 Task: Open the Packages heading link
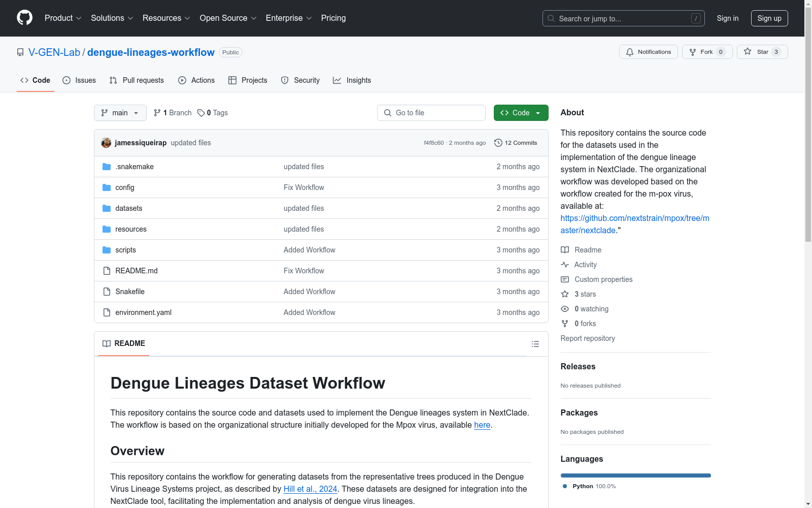[x=579, y=412]
